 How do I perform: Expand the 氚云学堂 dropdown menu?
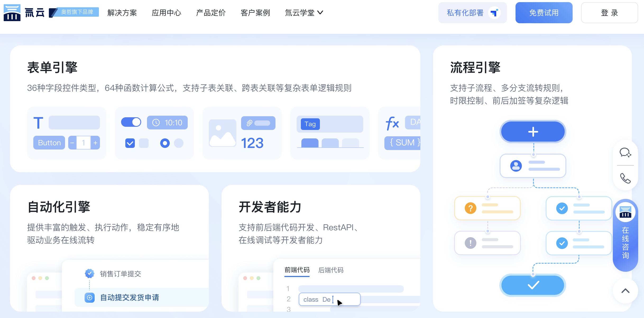tap(304, 13)
